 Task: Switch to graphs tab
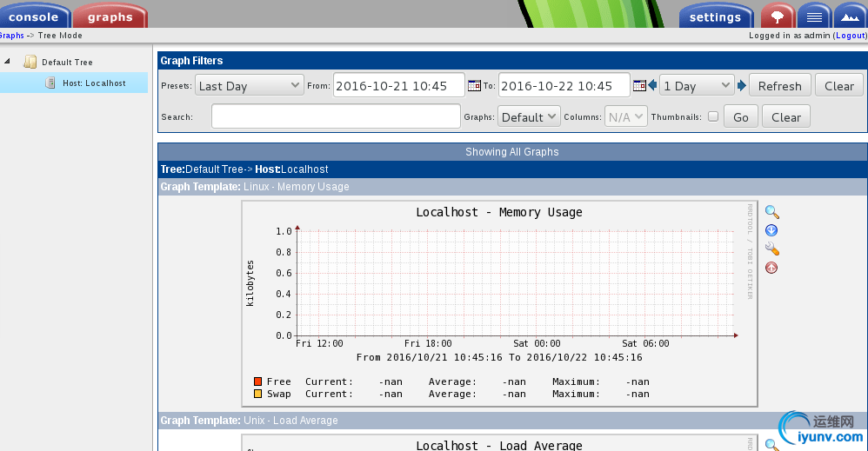[110, 16]
